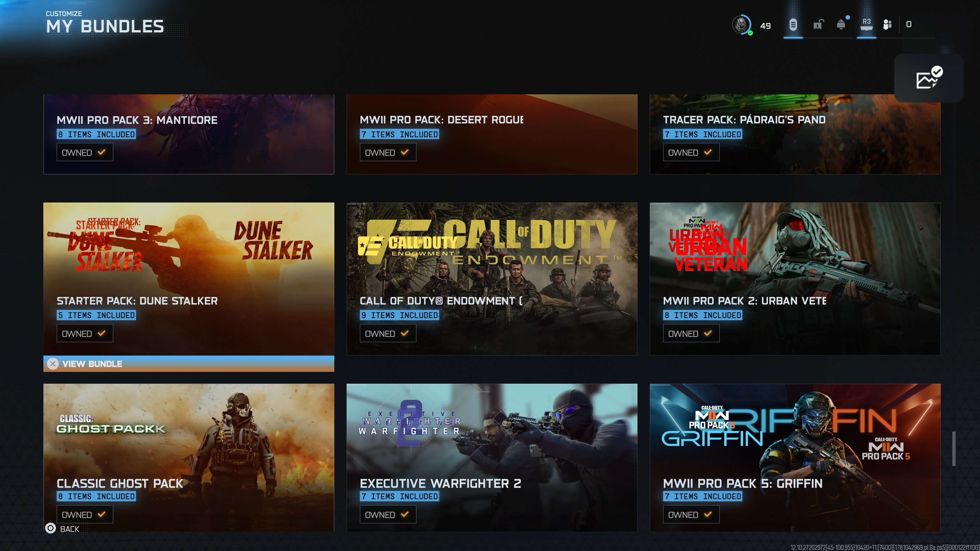980x551 pixels.
Task: Click the 'MY BUNDLES' page heading
Action: (105, 27)
